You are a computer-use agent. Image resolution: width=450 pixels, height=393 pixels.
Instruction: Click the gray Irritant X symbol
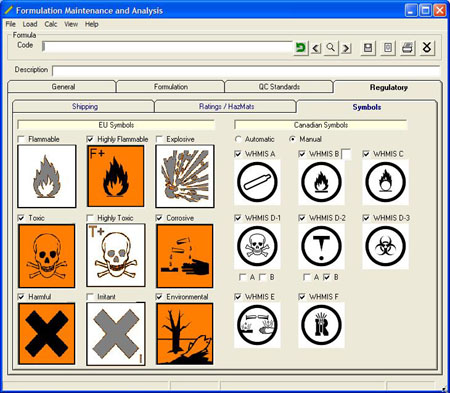point(116,334)
